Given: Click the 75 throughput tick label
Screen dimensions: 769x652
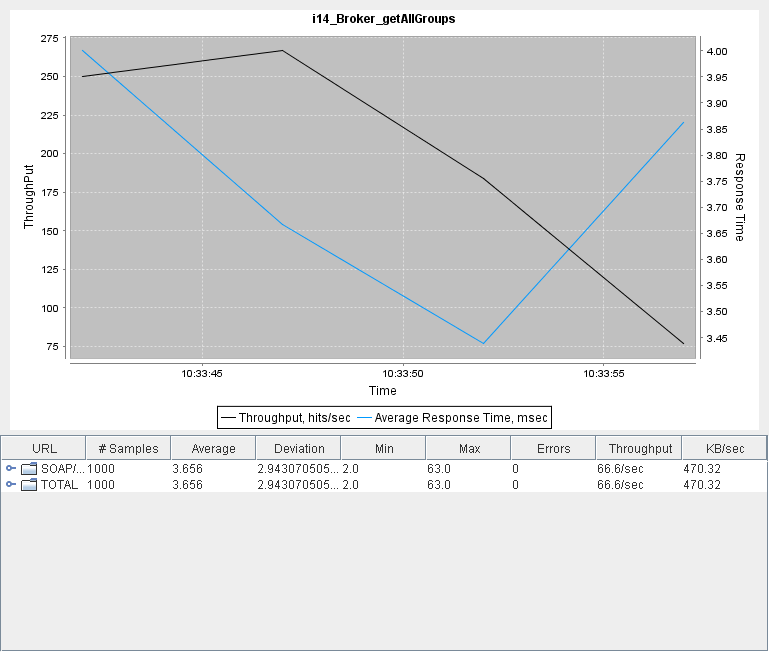Looking at the screenshot, I should point(52,346).
